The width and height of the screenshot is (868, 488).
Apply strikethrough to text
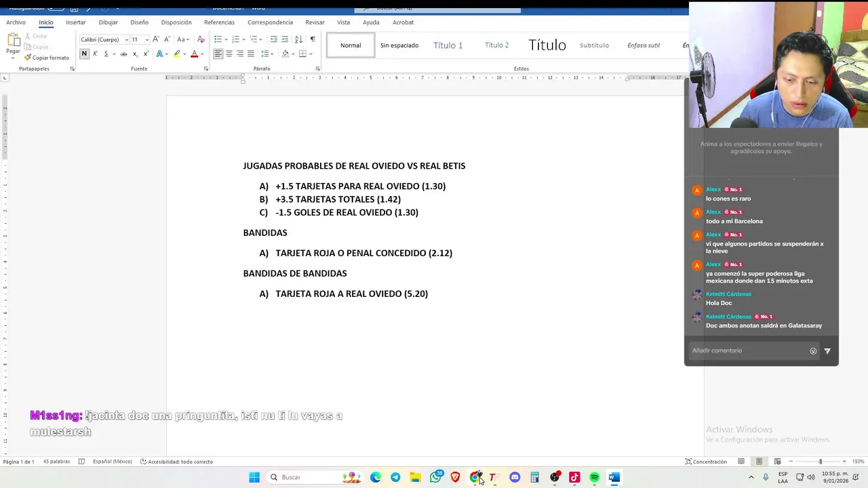[x=123, y=54]
